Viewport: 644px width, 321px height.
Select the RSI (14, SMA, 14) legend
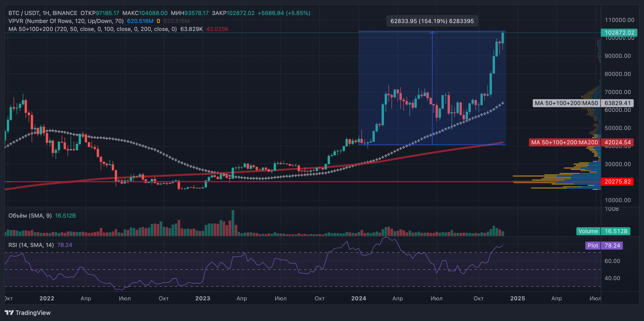pos(31,245)
